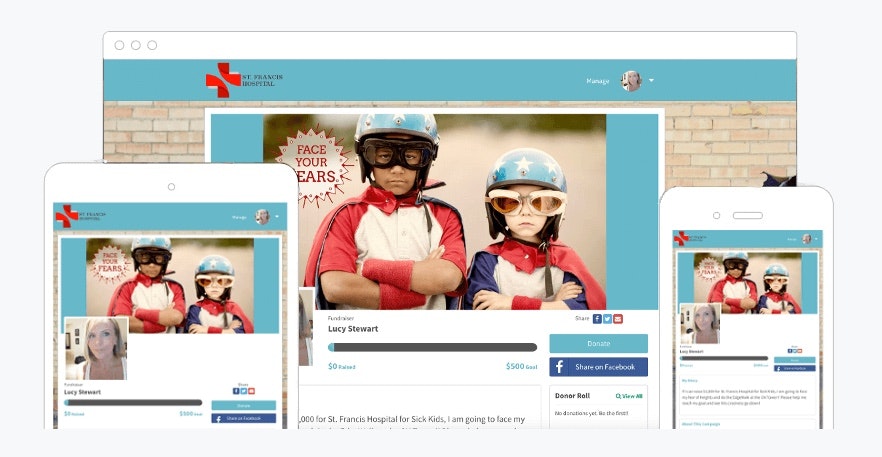
Task: Share via email icon on desktop page
Action: (618, 319)
